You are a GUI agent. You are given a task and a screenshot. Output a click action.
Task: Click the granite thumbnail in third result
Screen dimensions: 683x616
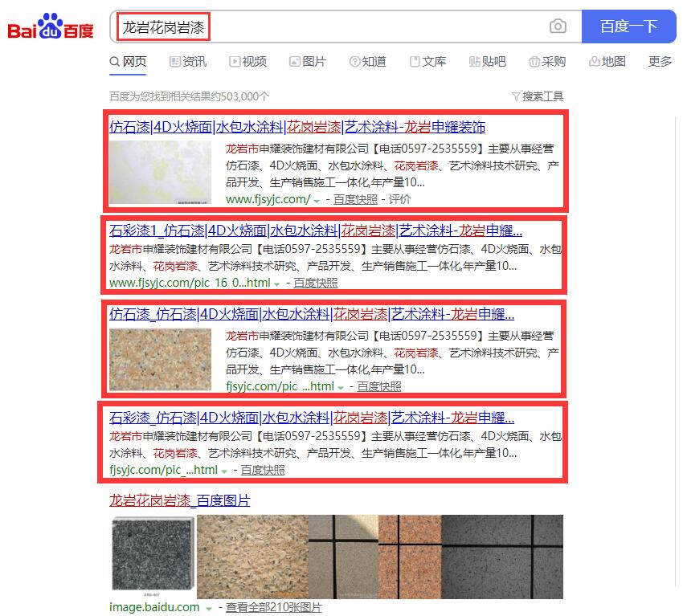point(160,360)
